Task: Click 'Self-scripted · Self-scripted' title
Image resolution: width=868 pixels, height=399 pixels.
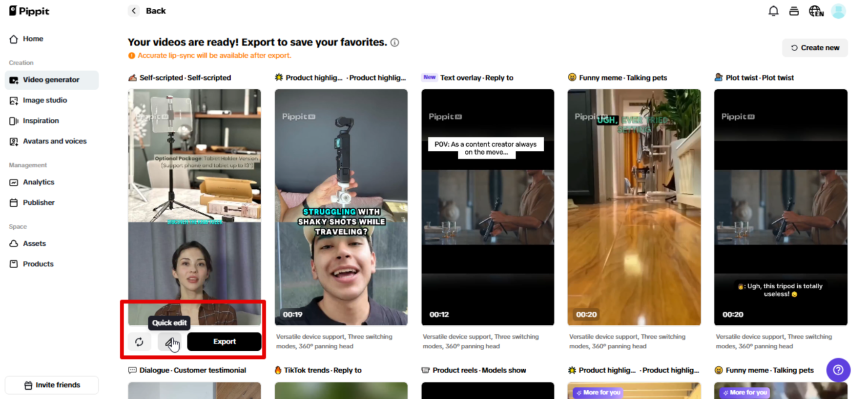Action: pos(185,78)
